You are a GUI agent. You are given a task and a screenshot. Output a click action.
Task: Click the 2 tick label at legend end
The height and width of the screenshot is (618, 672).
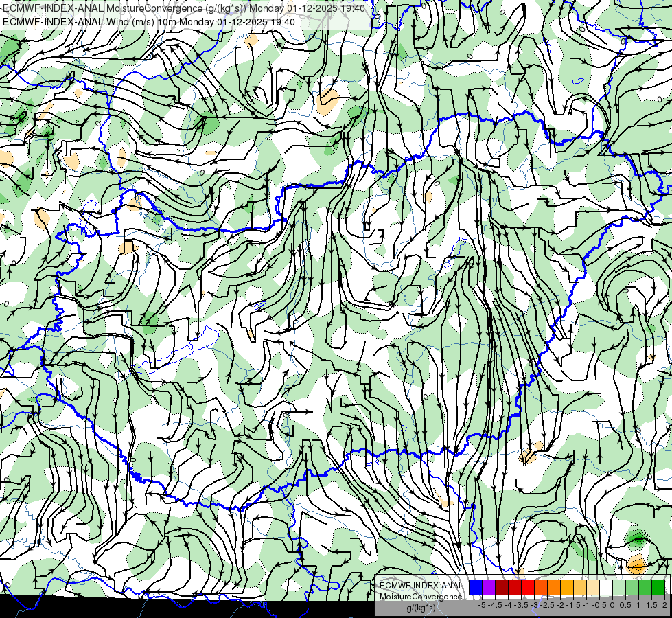point(664,605)
